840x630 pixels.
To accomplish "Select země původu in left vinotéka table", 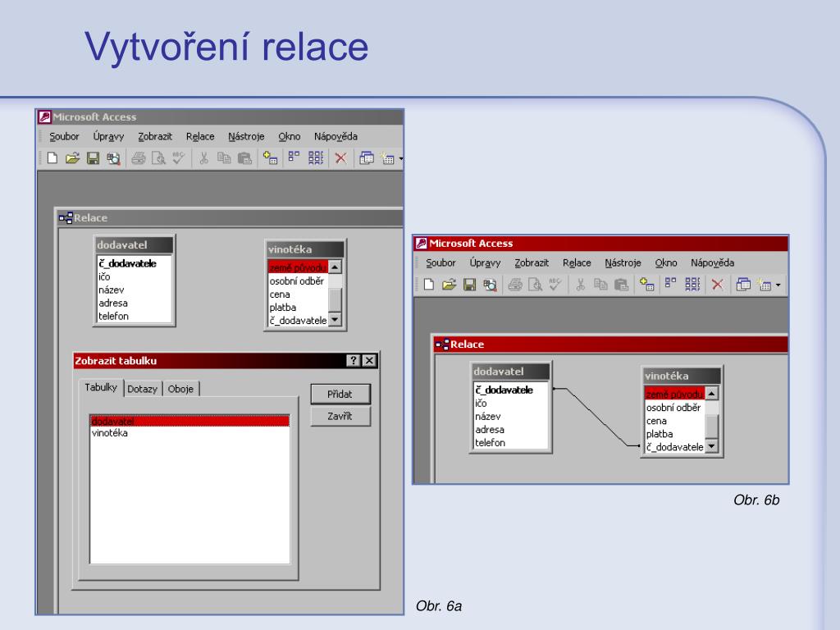I will (298, 267).
